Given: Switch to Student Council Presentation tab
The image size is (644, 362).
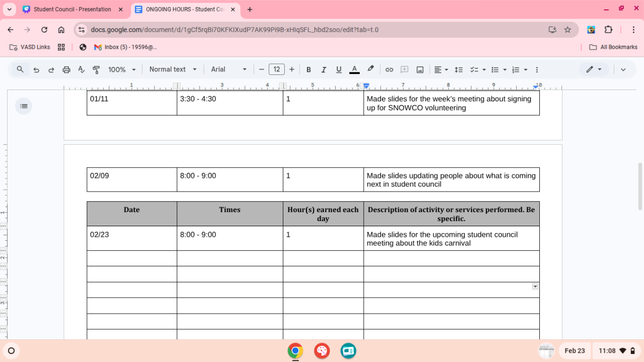Looking at the screenshot, I should point(72,10).
